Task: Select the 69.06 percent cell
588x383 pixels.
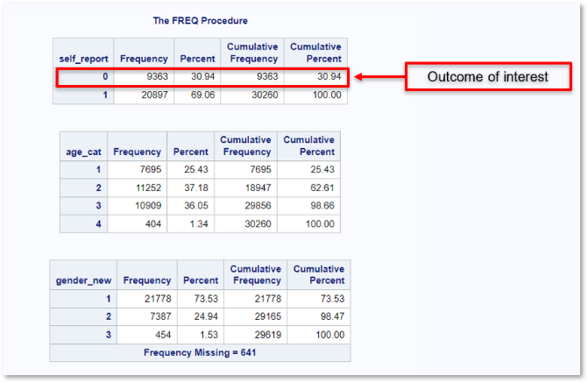Action: (x=197, y=95)
